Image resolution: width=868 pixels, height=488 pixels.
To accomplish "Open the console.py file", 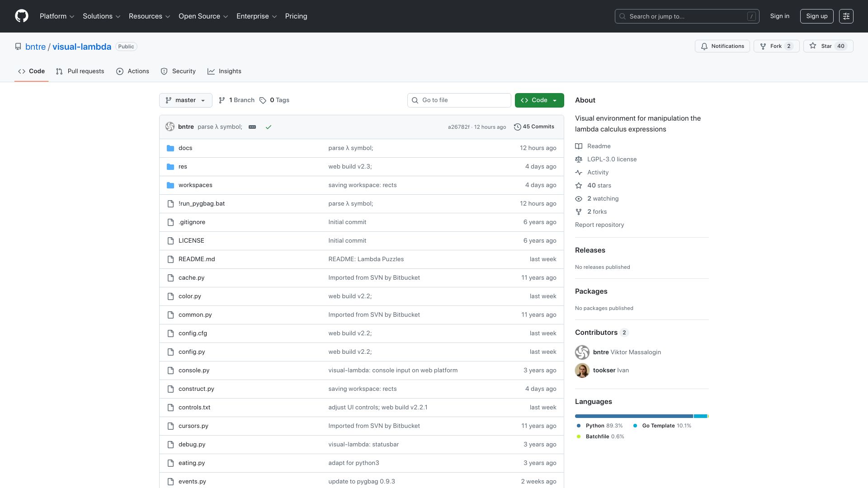I will pyautogui.click(x=194, y=371).
